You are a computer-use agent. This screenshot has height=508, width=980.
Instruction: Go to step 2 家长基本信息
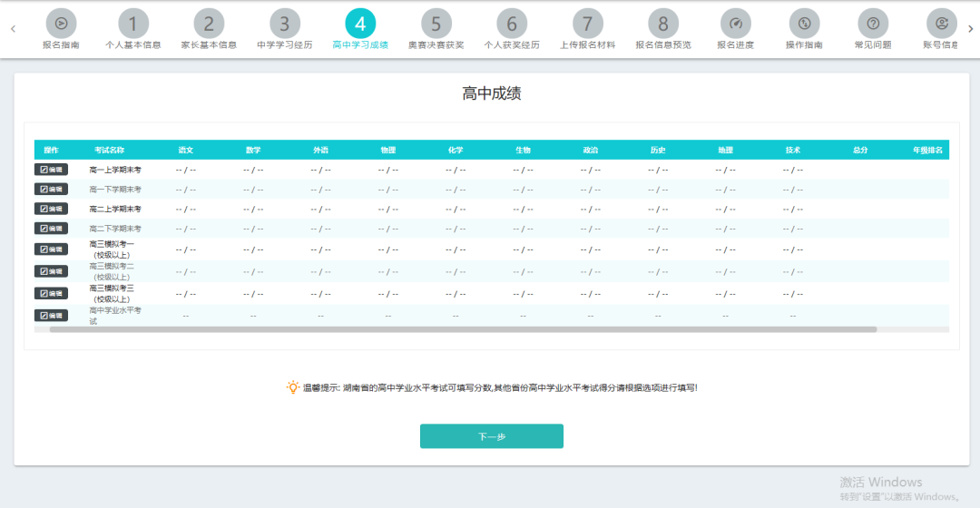(x=209, y=24)
